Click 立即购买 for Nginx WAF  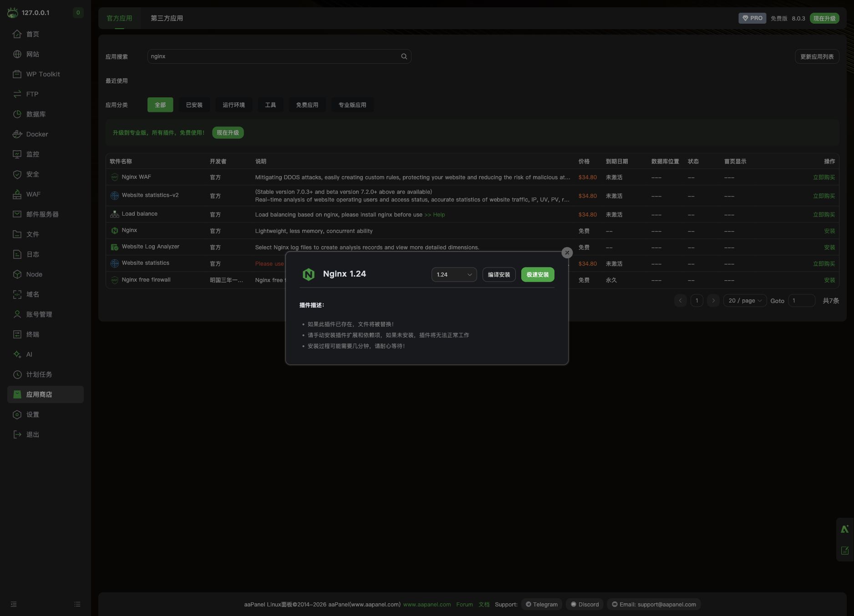click(x=824, y=177)
